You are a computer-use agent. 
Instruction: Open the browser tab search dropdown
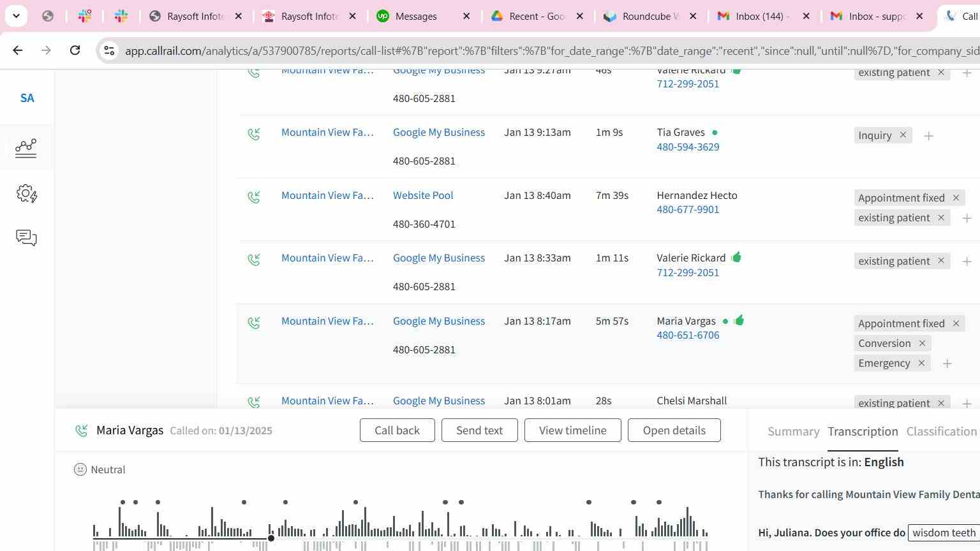click(16, 16)
